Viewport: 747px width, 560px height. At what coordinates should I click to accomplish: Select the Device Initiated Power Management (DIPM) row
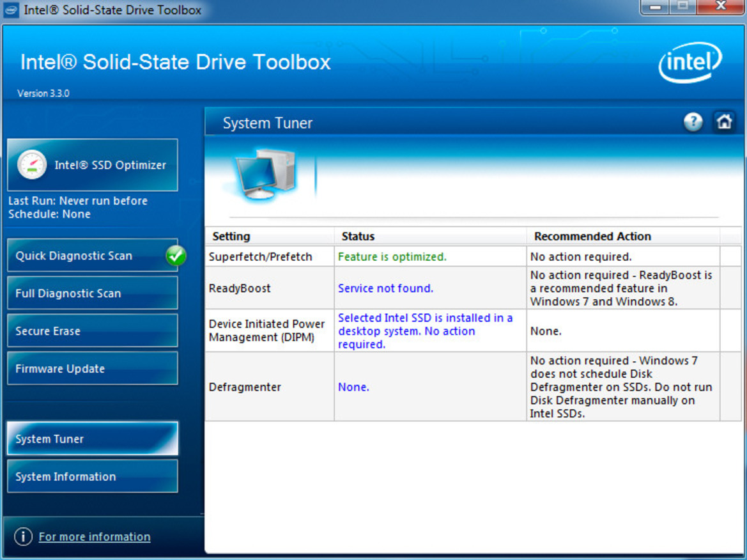473,331
